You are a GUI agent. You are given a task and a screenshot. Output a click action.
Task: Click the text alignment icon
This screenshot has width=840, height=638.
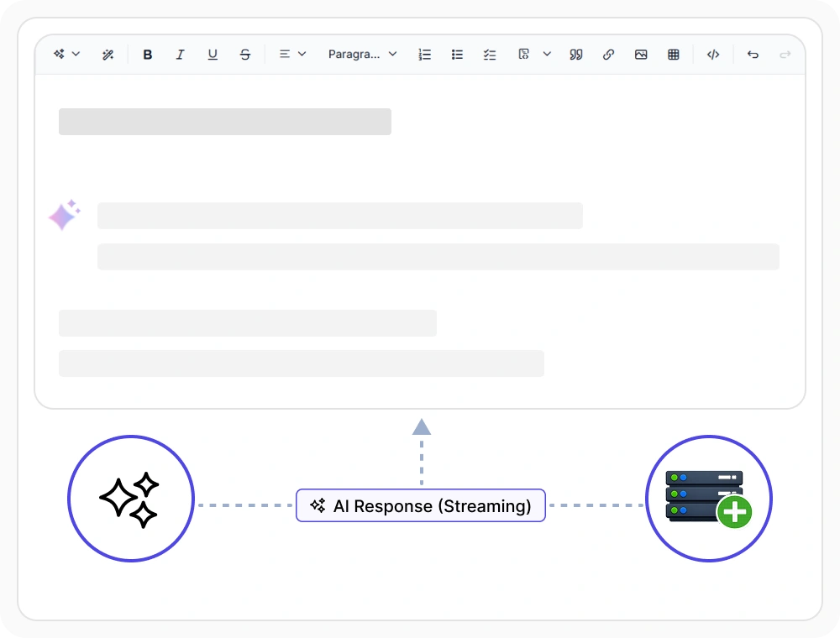[285, 54]
